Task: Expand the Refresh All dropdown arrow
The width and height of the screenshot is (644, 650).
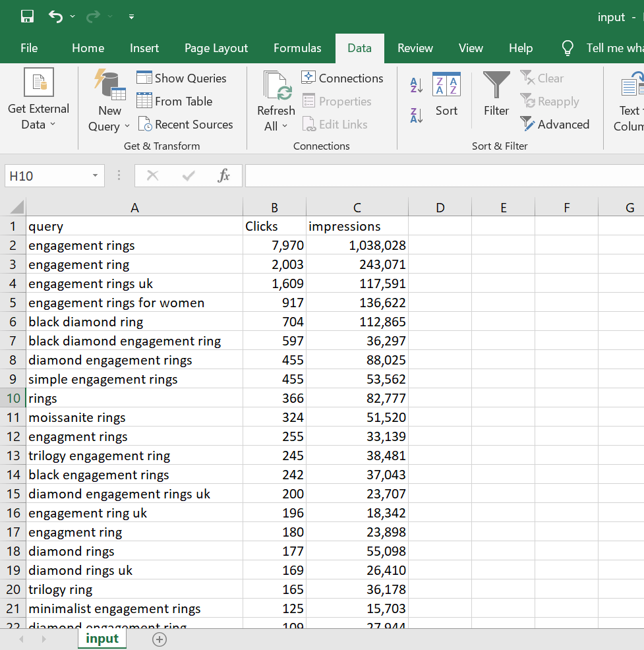Action: point(285,126)
